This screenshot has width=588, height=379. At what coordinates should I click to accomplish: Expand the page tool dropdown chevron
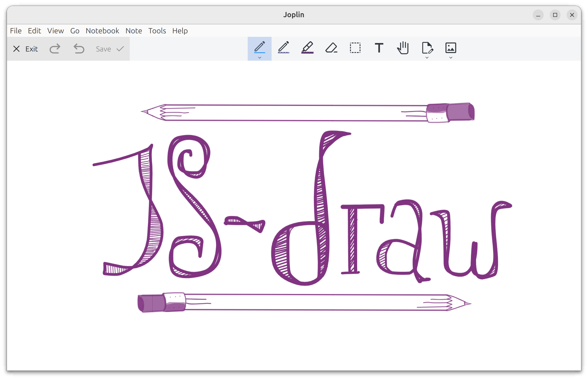click(x=427, y=58)
